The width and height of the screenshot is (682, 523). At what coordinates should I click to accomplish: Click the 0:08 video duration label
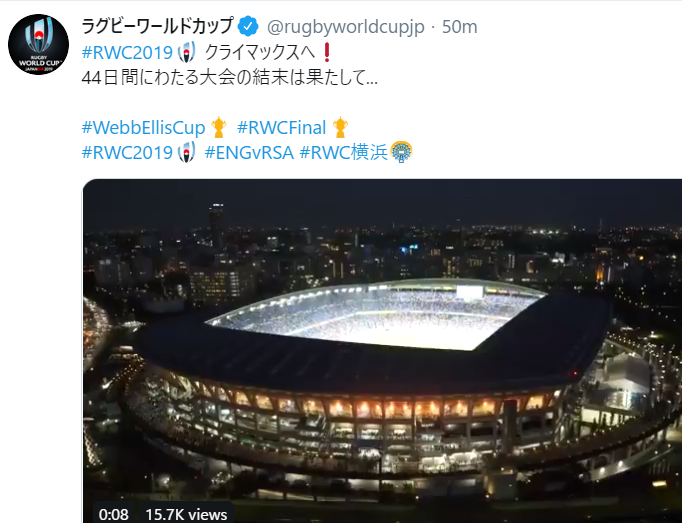click(x=114, y=515)
